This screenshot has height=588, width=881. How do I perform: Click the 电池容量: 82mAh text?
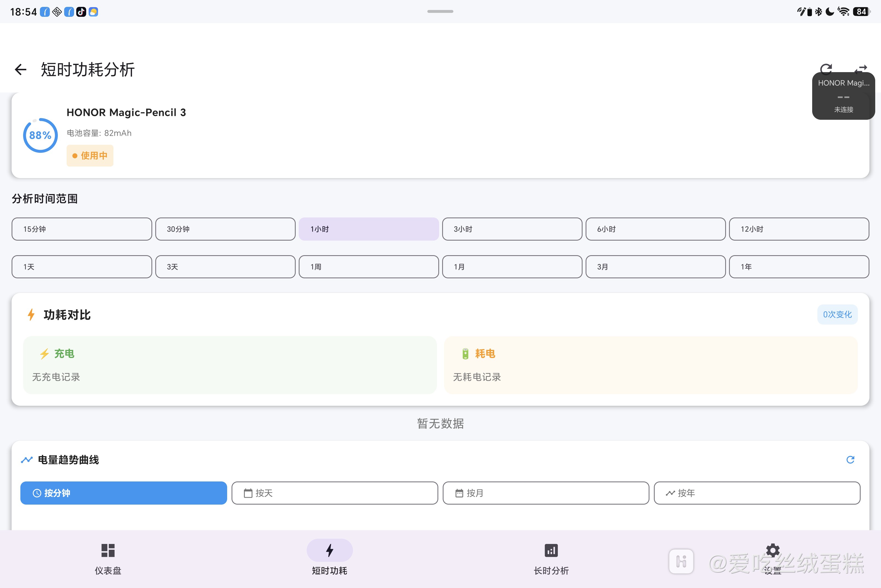[99, 133]
